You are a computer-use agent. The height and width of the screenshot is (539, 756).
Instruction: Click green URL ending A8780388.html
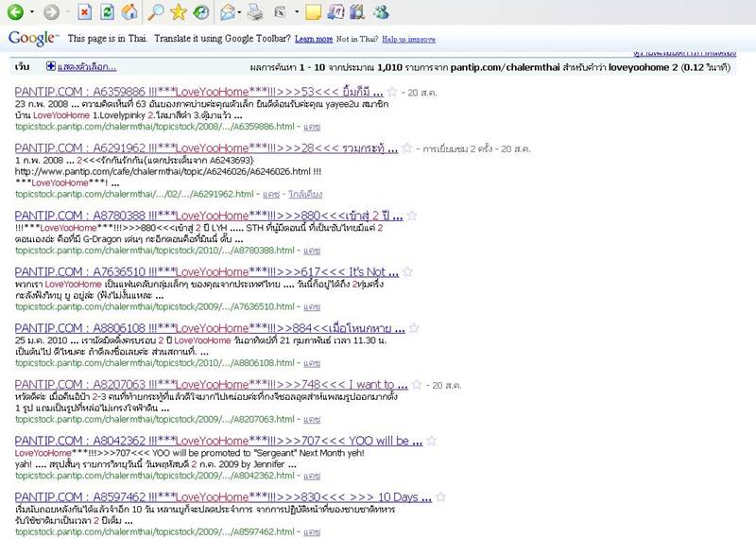pos(155,251)
